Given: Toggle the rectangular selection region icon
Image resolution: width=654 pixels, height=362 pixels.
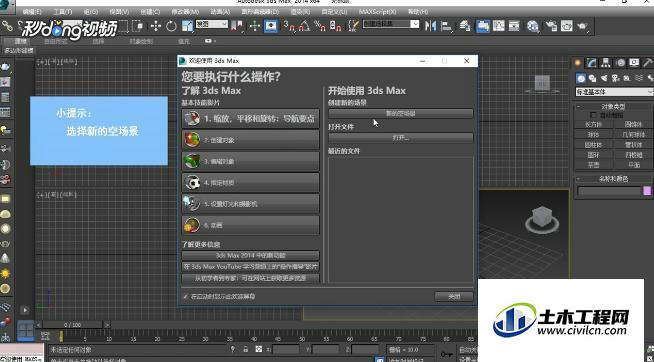Looking at the screenshot, I should (123, 26).
